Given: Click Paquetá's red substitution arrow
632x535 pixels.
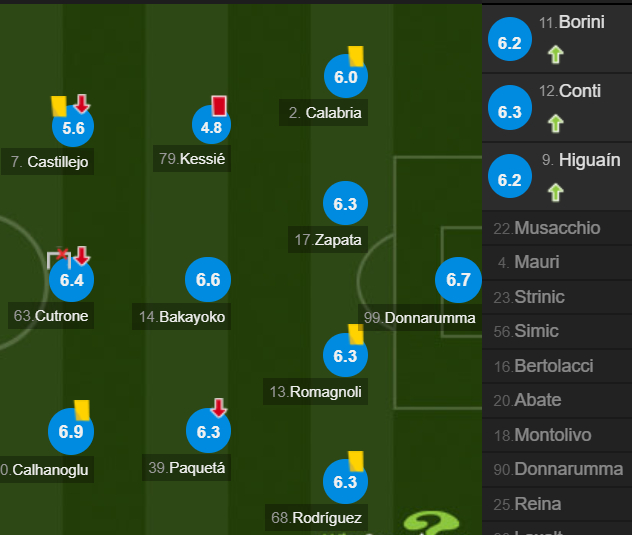Looking at the screenshot, I should pos(219,407).
